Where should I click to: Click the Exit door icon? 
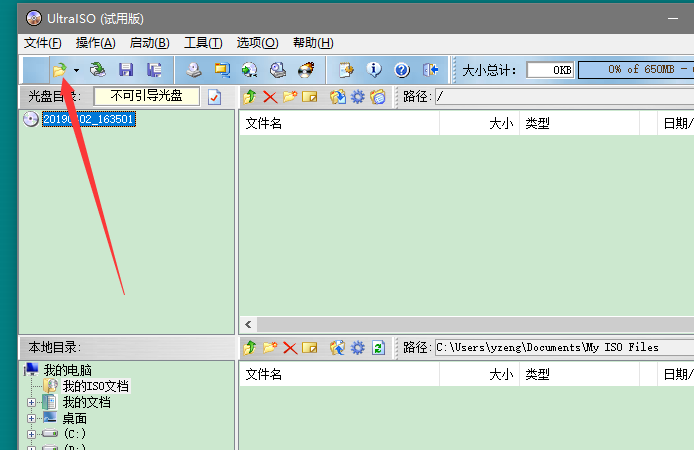pos(430,70)
